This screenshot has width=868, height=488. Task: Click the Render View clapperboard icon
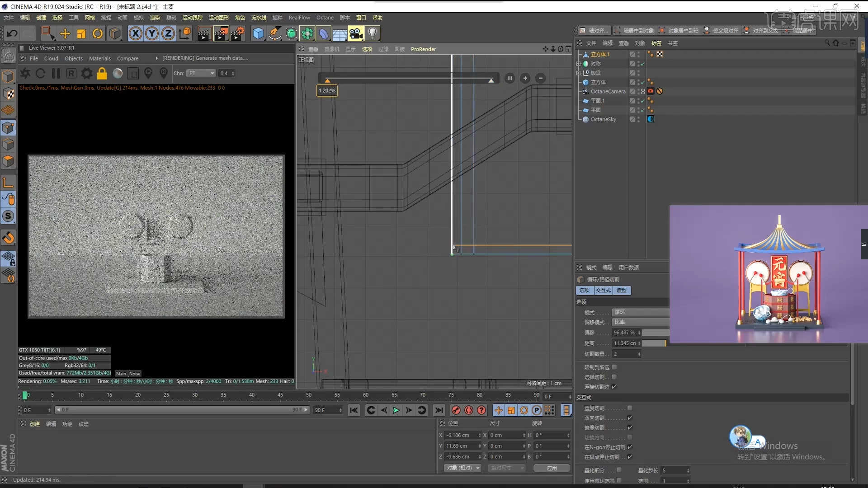coord(203,33)
